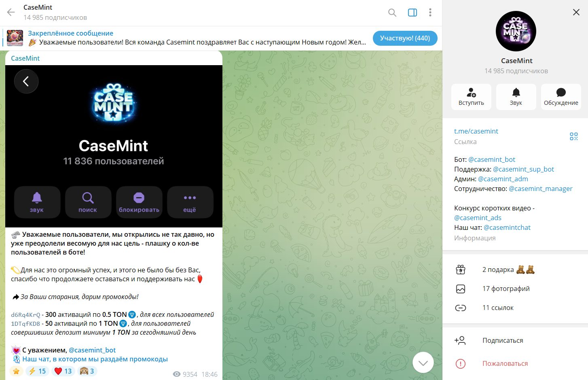588x380 pixels.
Task: Click the TON coin icon after "1 TON"
Action: coord(123,323)
